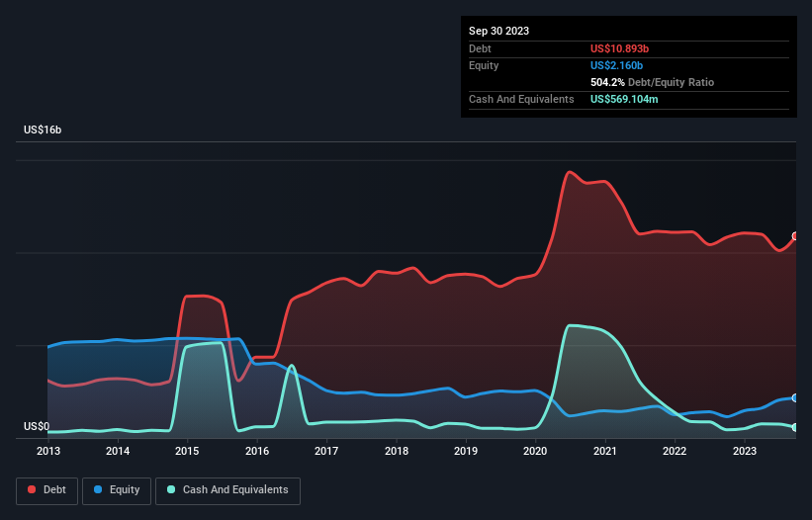Click the 2020 x-axis label
The width and height of the screenshot is (812, 520).
pyautogui.click(x=535, y=451)
